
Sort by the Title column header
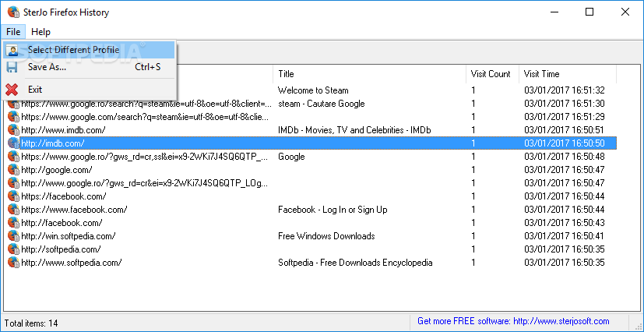coord(369,74)
